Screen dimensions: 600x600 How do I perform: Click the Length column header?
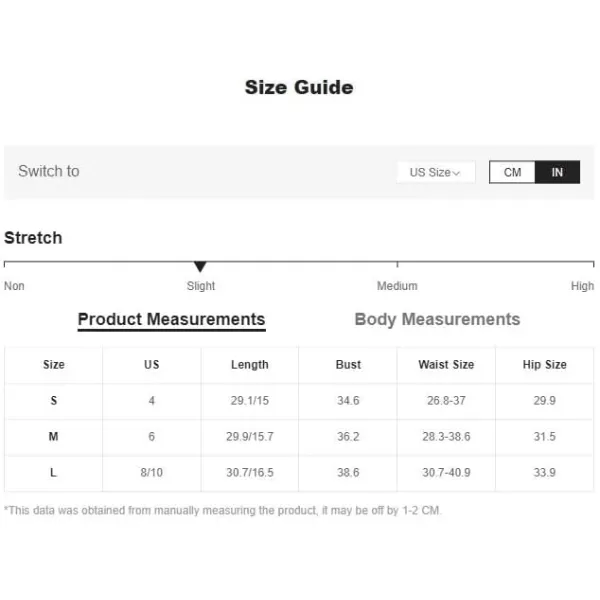(249, 365)
